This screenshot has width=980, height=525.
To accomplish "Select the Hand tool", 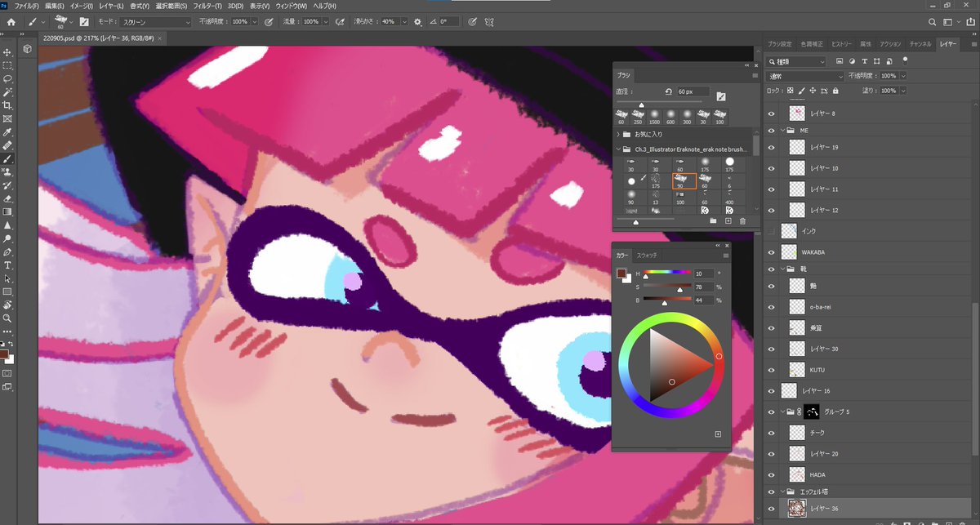I will tap(7, 305).
